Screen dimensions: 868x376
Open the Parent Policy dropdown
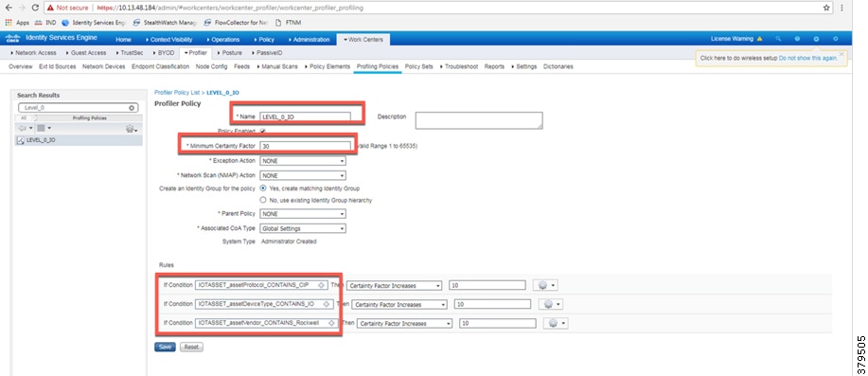[303, 214]
